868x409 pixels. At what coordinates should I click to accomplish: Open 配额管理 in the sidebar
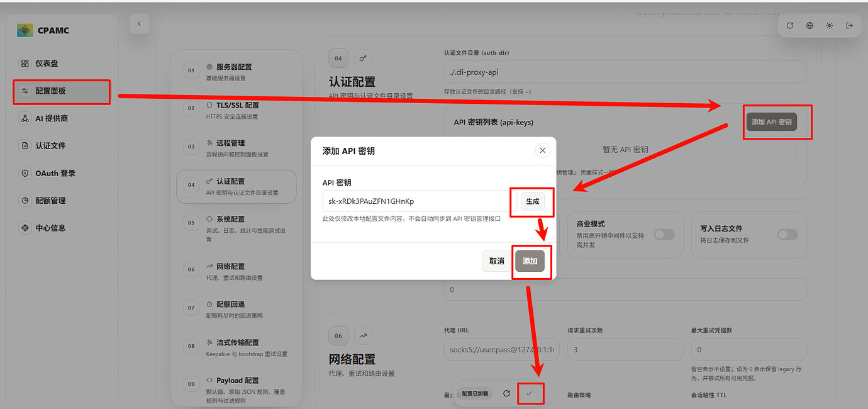(x=62, y=201)
